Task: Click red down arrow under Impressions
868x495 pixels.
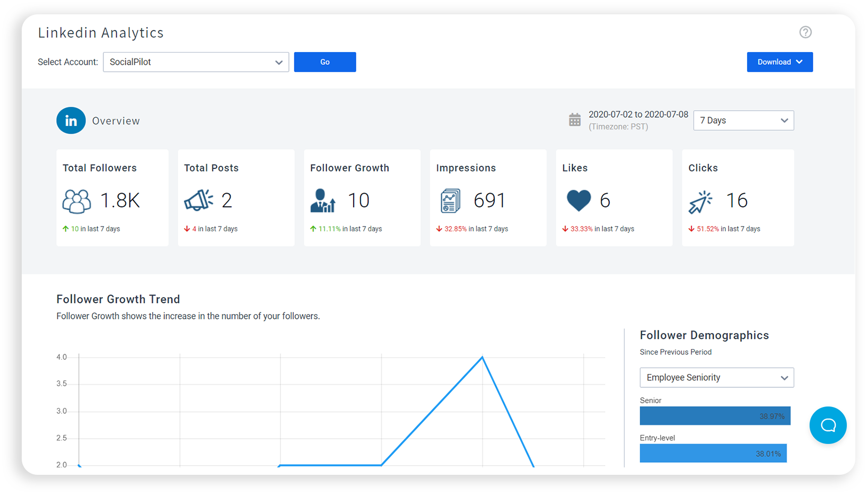Action: coord(439,229)
